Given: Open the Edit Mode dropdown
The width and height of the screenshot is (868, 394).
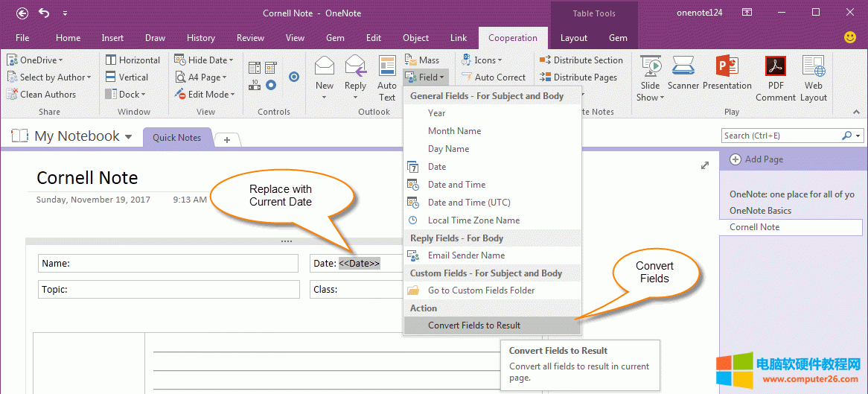Looking at the screenshot, I should point(205,95).
